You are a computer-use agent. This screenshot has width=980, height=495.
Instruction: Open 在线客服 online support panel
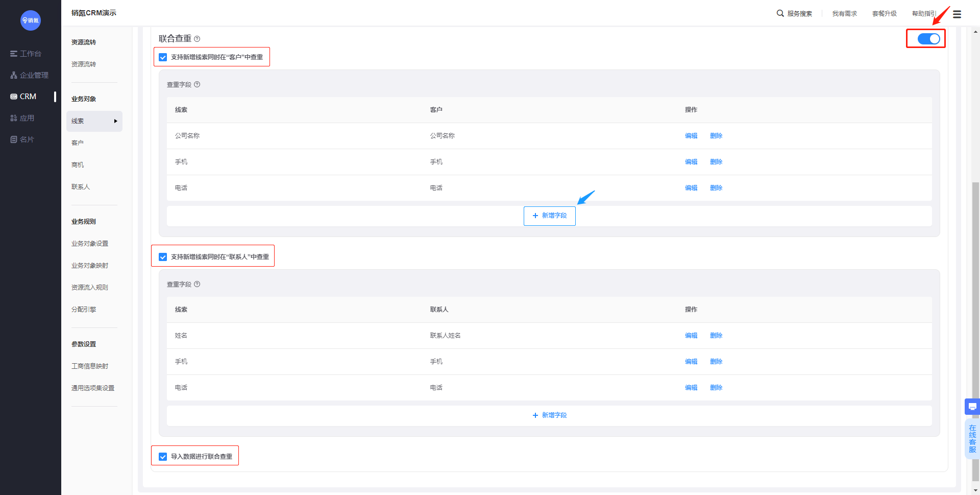972,439
